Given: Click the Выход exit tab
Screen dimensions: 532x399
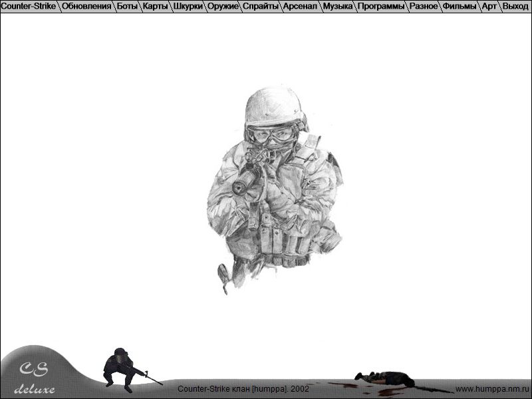Looking at the screenshot, I should [x=515, y=6].
